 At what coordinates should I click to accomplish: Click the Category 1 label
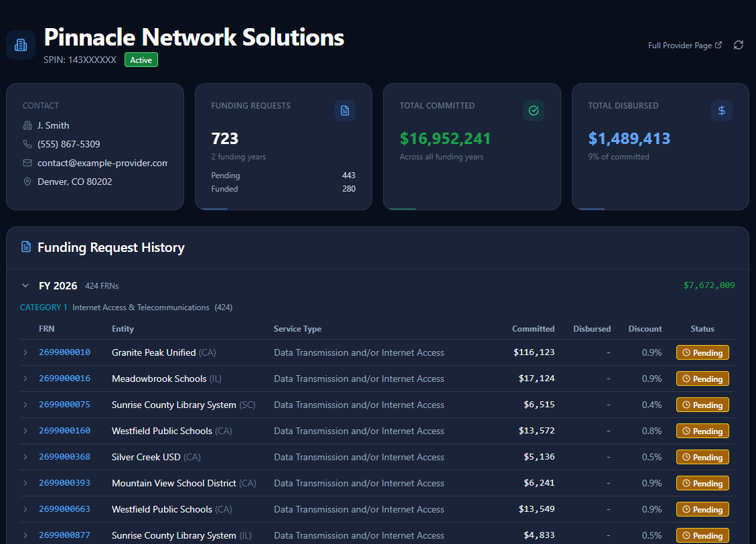[x=44, y=308]
